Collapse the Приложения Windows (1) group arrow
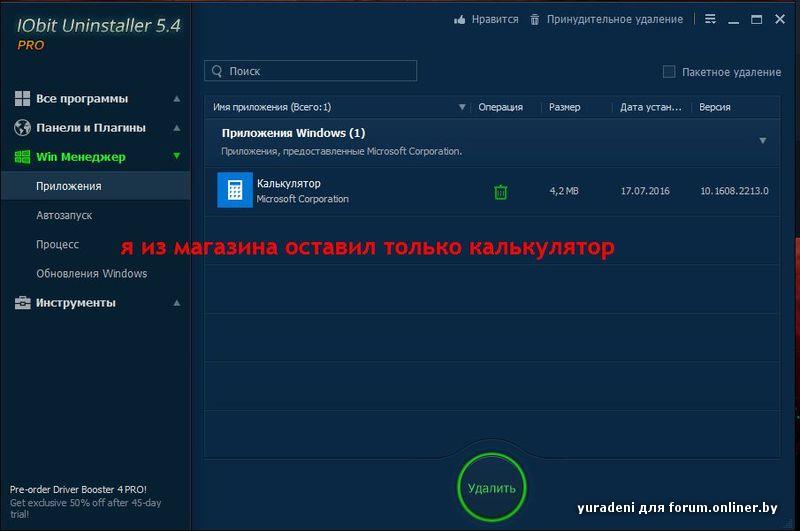 762,140
